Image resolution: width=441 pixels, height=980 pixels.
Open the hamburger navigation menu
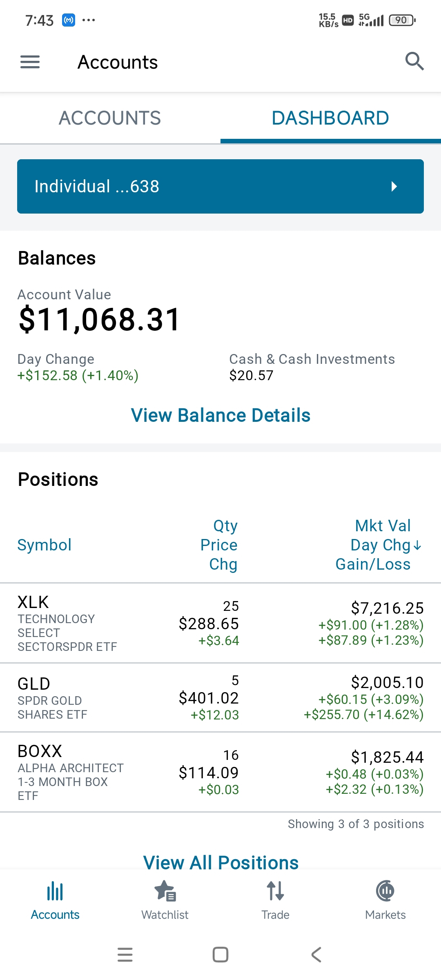coord(30,62)
